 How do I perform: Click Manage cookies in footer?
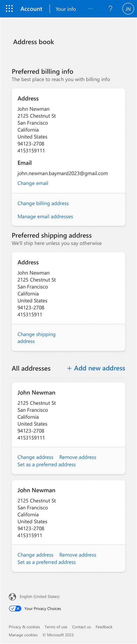tap(23, 635)
